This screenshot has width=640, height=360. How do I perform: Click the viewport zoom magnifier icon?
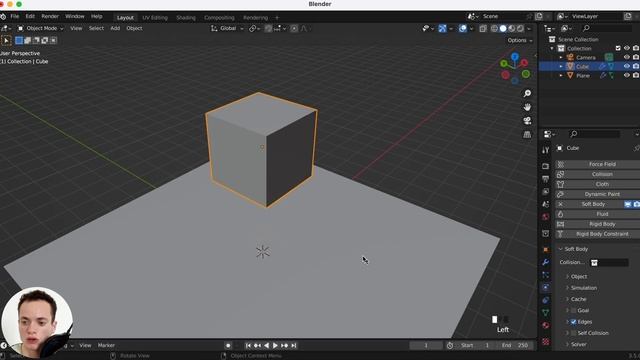point(527,93)
